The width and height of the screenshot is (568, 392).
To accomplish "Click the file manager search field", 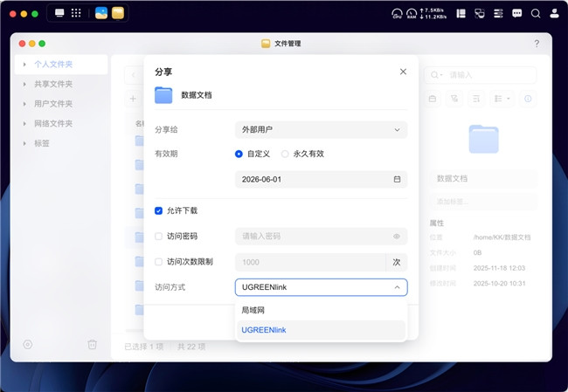I will point(480,75).
